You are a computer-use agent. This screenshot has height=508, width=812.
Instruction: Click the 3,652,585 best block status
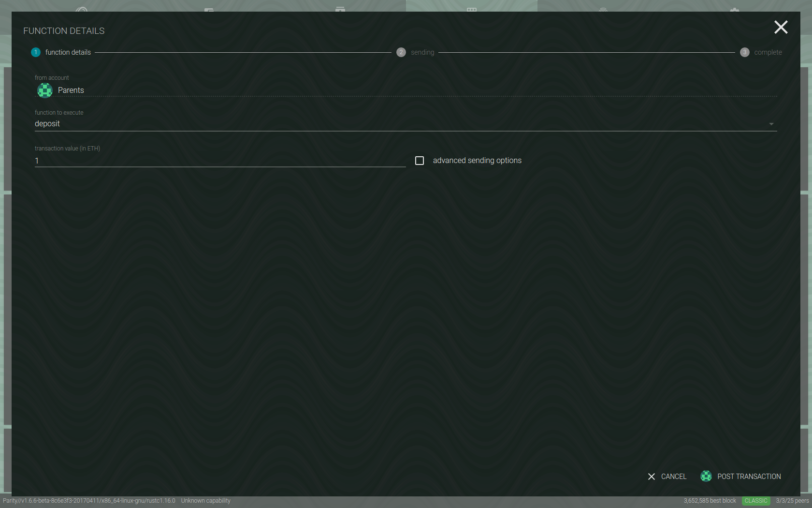tap(710, 501)
